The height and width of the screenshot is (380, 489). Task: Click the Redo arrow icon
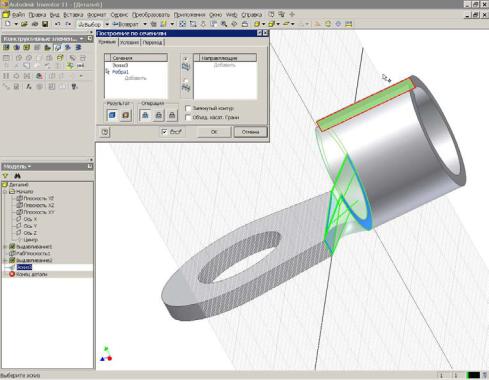(68, 24)
